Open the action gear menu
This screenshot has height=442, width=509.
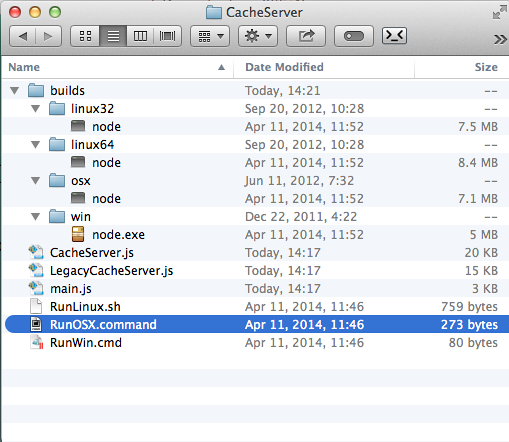[x=258, y=36]
